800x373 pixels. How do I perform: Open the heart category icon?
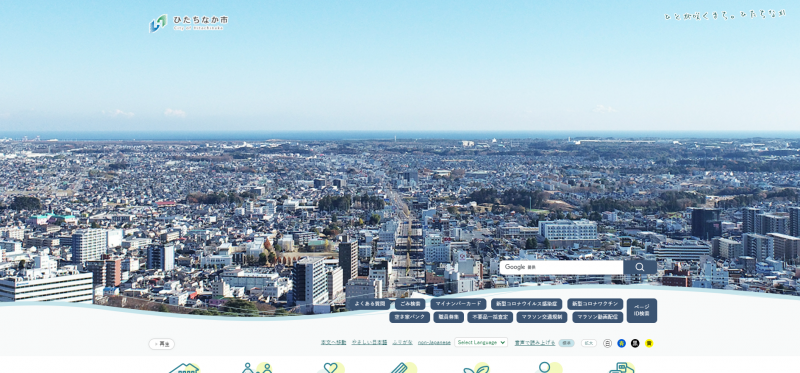tap(331, 367)
